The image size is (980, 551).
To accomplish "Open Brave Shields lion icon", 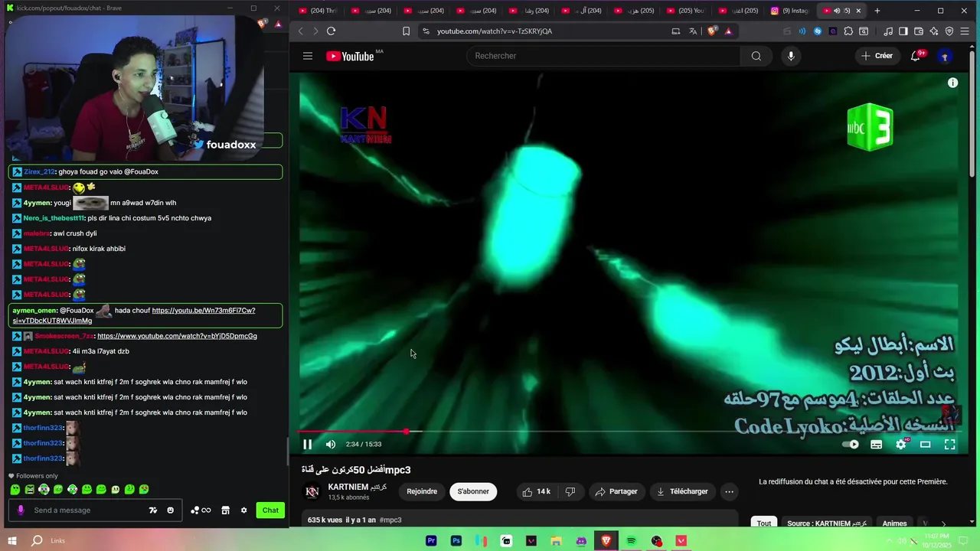I will coord(712,31).
